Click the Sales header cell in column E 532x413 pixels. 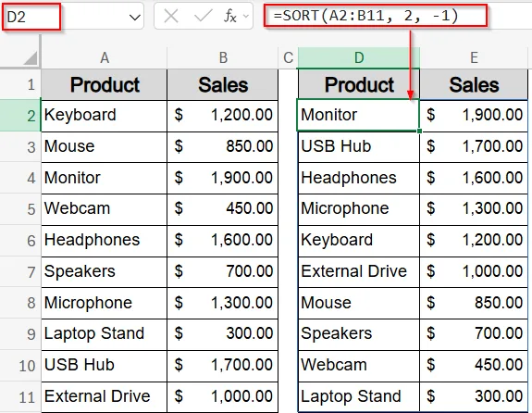point(474,84)
